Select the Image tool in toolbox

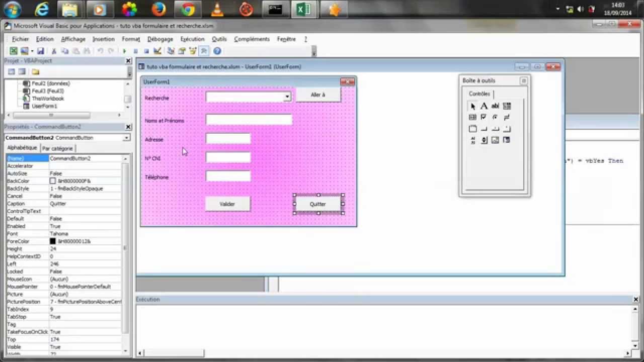click(495, 140)
